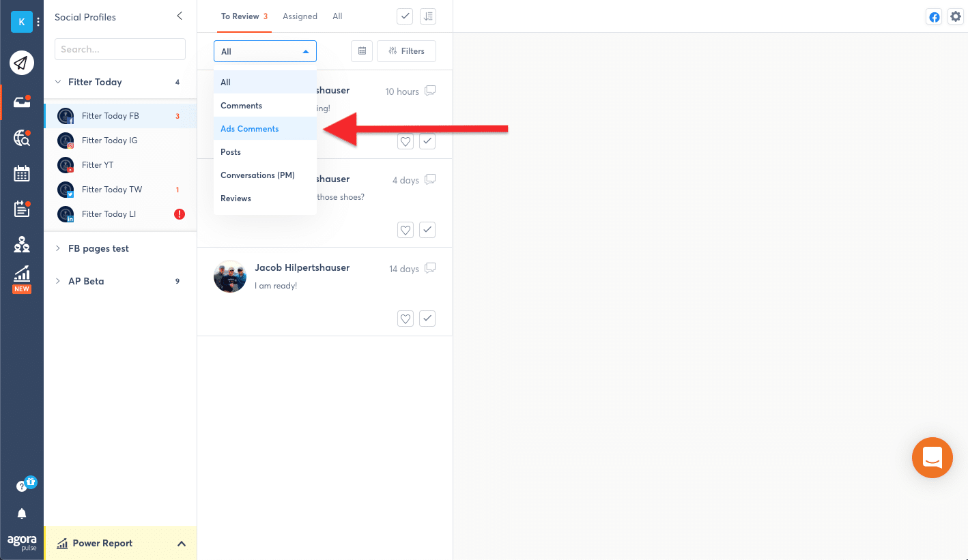Collapse the Social Profiles panel
This screenshot has width=968, height=560.
[x=180, y=16]
